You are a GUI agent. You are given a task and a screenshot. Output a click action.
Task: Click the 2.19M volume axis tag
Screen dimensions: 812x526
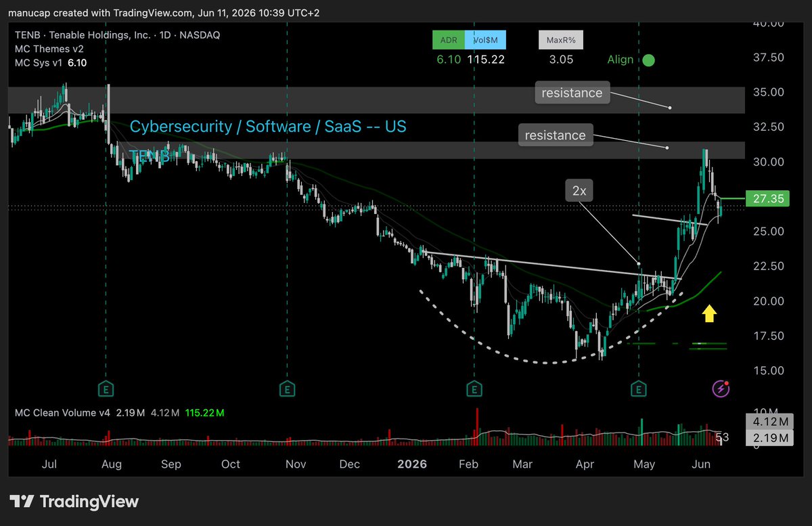768,439
